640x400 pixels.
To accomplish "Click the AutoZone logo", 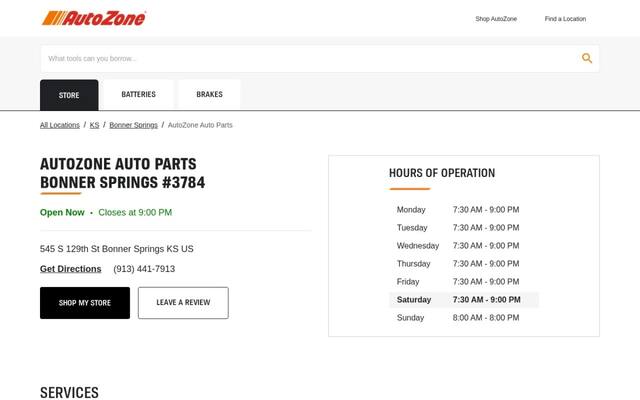I will tap(93, 18).
